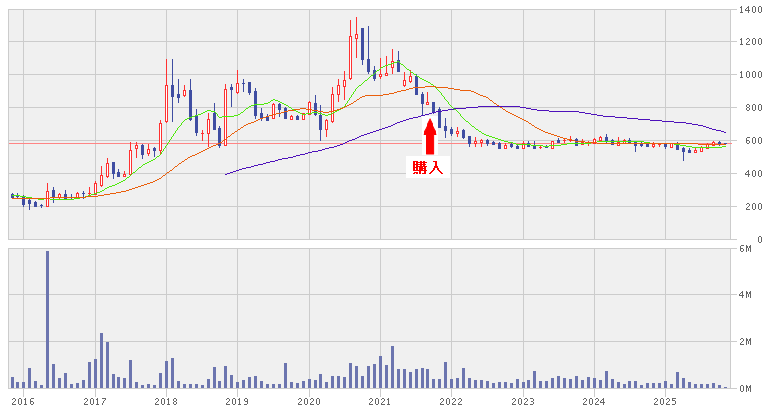The height and width of the screenshot is (406, 767).
Task: Click the 2019 year label on time axis
Action: pyautogui.click(x=237, y=400)
